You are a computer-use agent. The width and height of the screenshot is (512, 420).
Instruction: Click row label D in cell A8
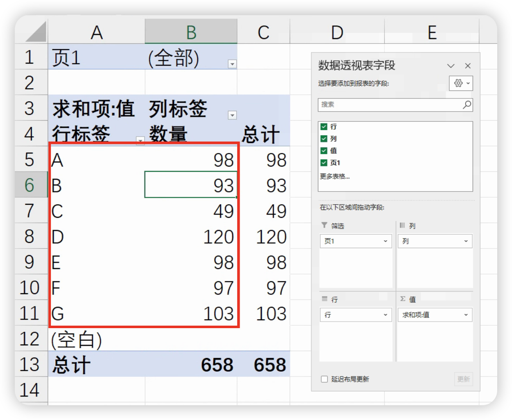pos(96,236)
